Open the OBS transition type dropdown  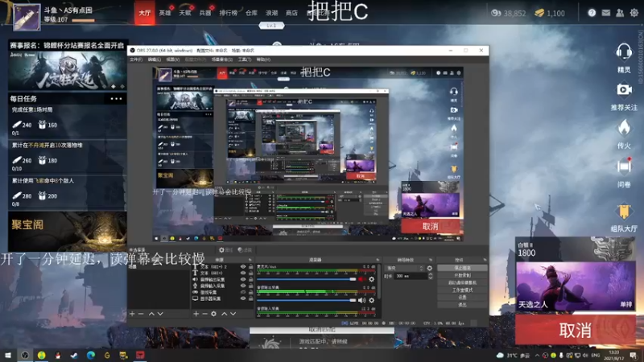405,268
